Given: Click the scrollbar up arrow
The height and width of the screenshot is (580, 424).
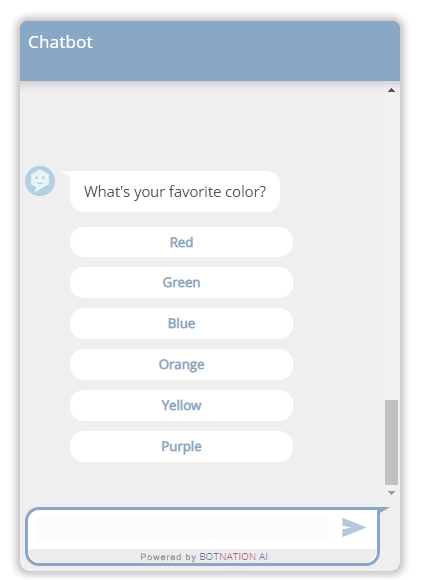Looking at the screenshot, I should click(391, 90).
